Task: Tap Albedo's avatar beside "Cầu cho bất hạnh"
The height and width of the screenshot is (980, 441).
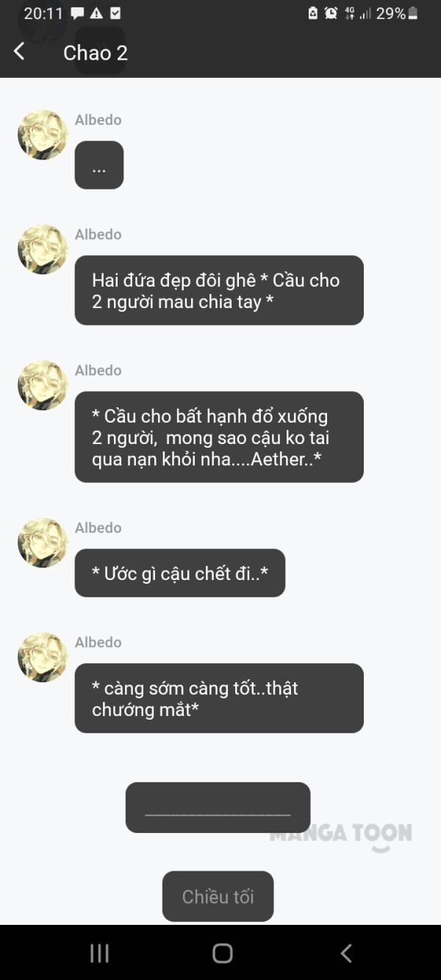Action: (43, 385)
